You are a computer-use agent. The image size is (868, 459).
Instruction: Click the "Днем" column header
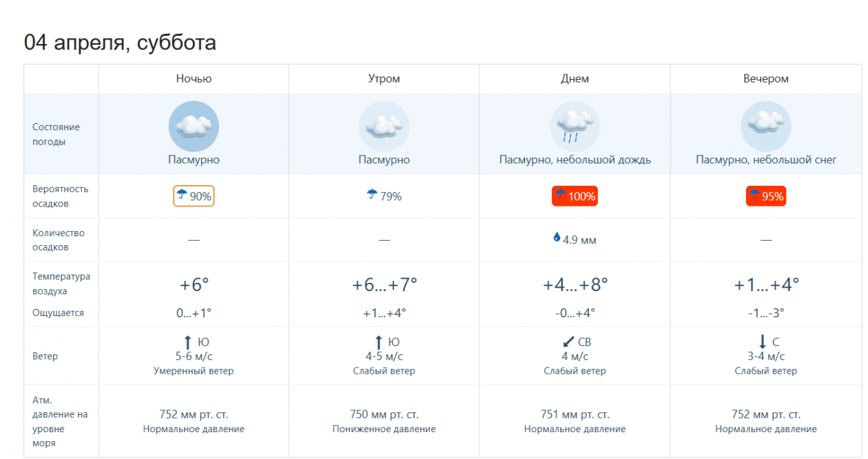[575, 78]
